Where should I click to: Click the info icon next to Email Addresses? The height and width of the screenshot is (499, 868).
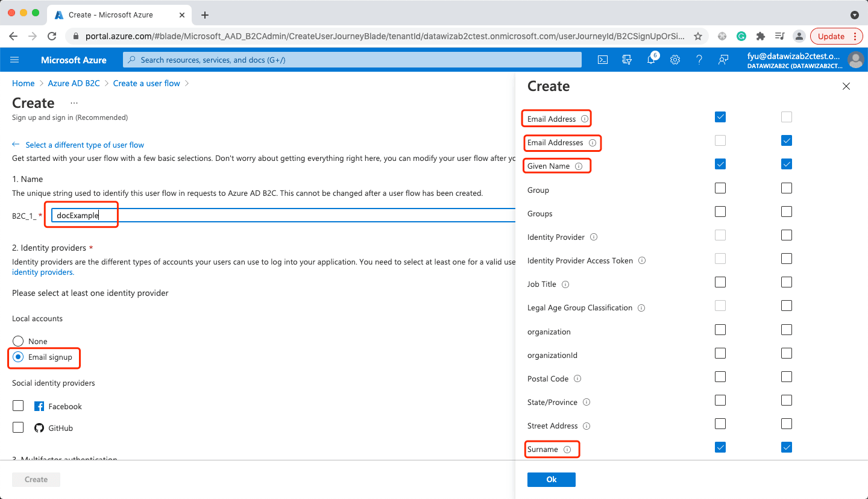click(x=593, y=143)
